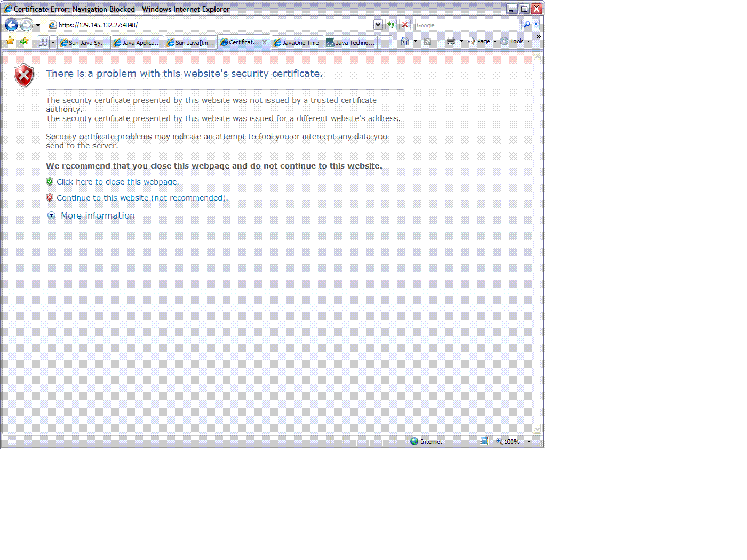The image size is (747, 560).
Task: Click the Google search magnifier button
Action: (x=527, y=25)
